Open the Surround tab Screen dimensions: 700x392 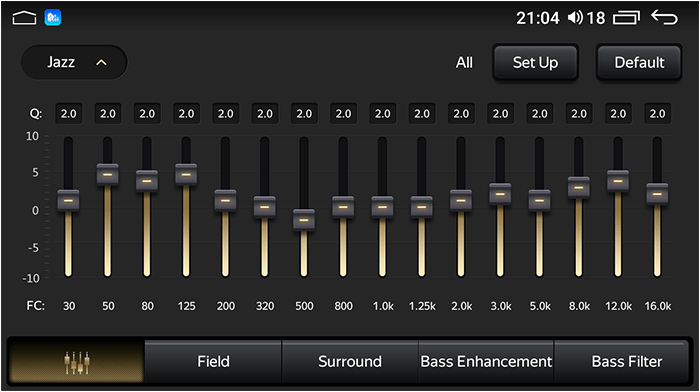pyautogui.click(x=350, y=361)
